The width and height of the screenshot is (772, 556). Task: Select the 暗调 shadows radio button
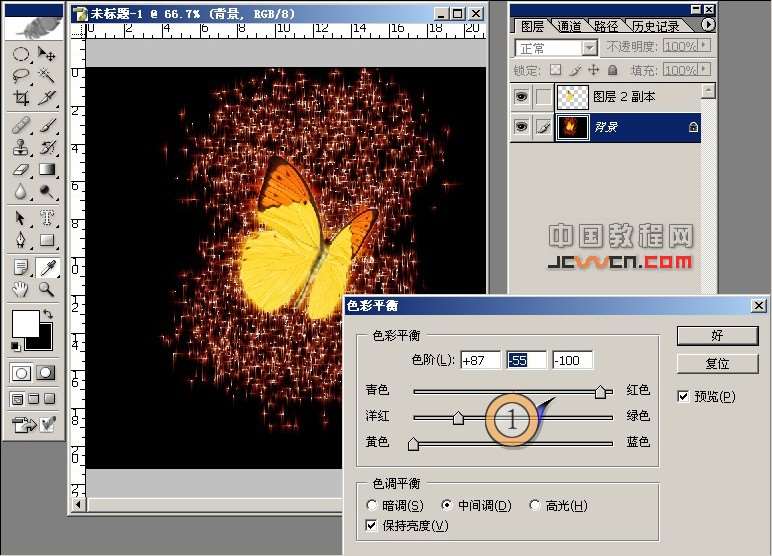374,506
